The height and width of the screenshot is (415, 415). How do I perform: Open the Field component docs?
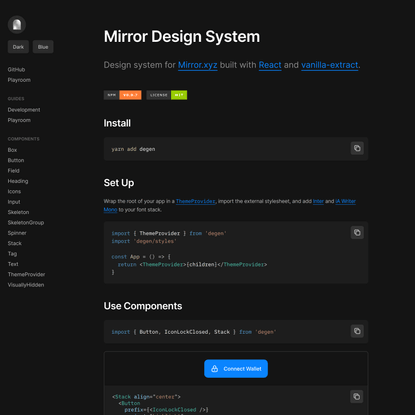(14, 171)
